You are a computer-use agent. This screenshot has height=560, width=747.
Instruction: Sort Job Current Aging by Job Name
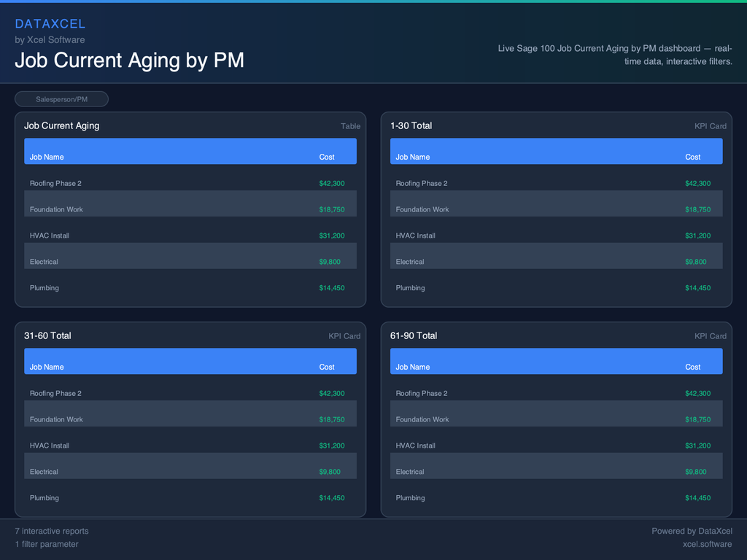tap(47, 157)
